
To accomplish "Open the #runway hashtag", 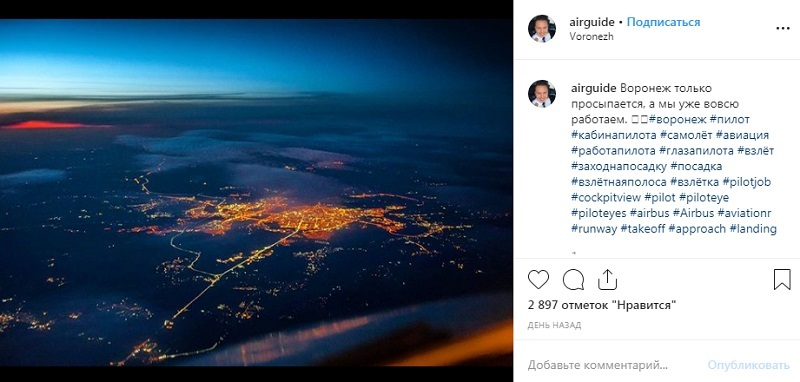I will [x=594, y=229].
